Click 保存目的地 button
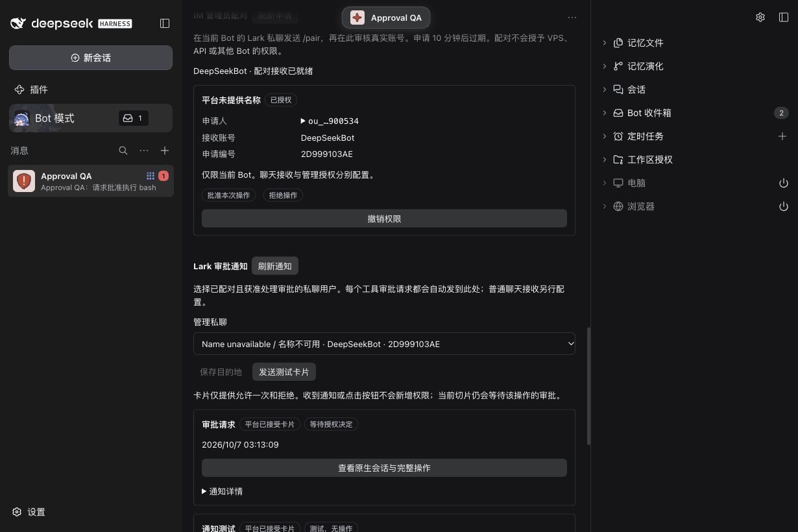 point(221,372)
